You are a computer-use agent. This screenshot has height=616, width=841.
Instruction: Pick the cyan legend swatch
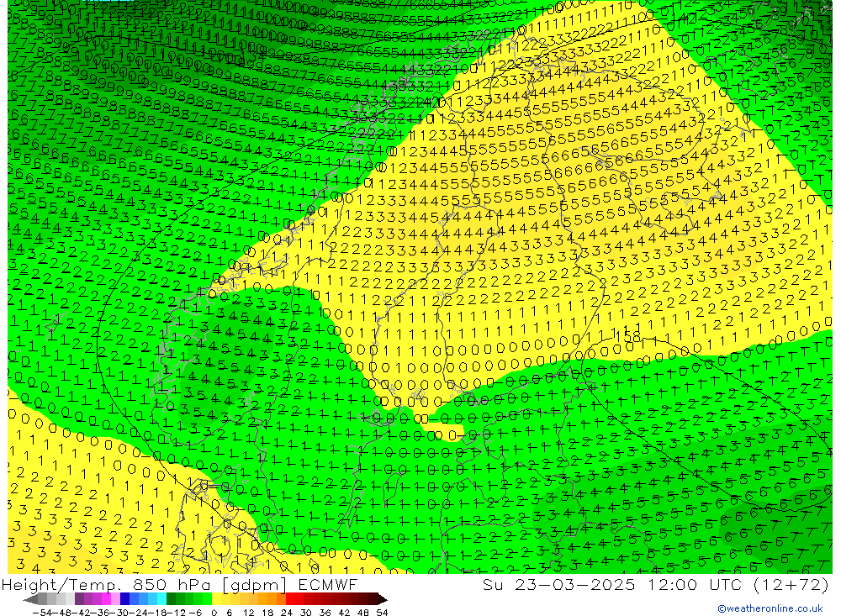click(x=162, y=599)
